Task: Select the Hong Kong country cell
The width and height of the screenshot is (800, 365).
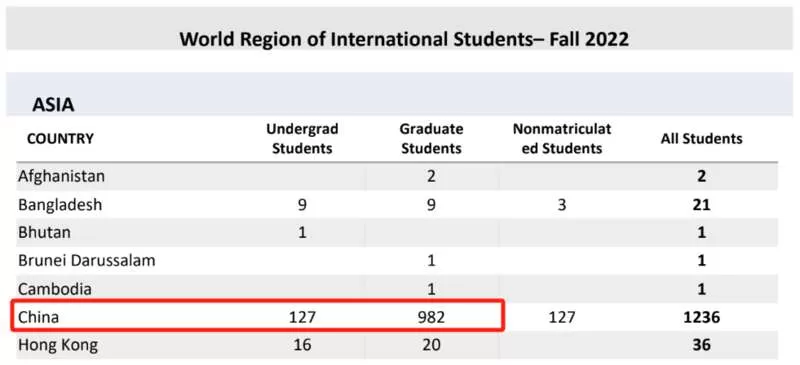Action: 58,346
